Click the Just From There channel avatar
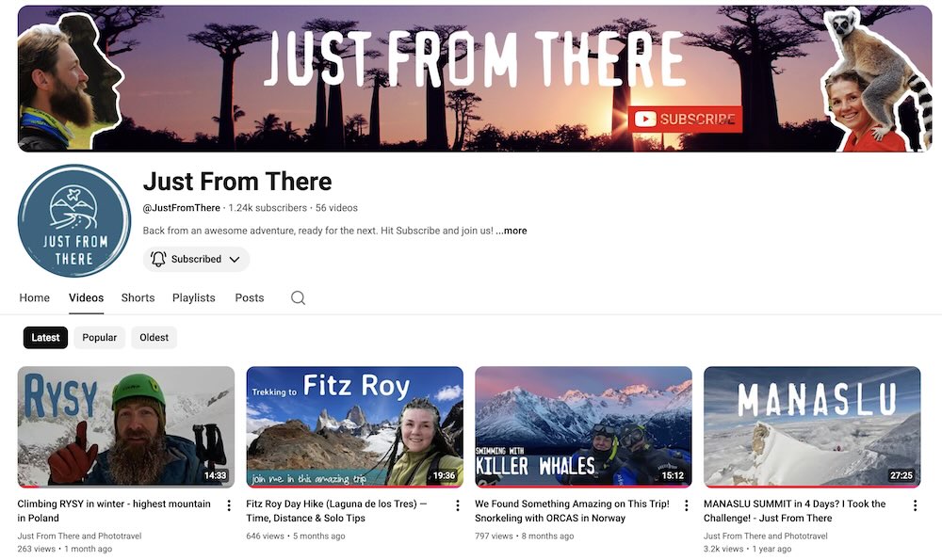Image resolution: width=942 pixels, height=560 pixels. coord(73,220)
